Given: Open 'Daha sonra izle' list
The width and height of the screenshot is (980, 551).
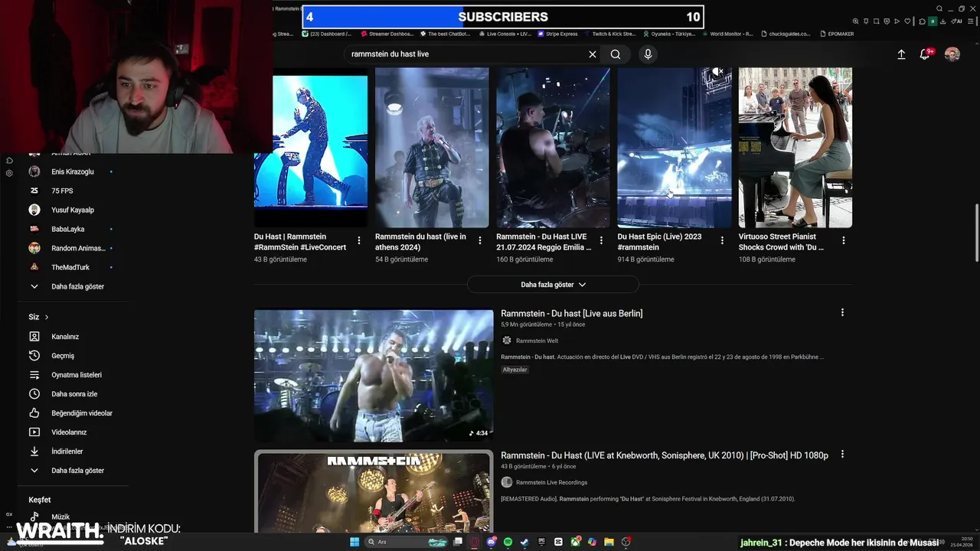Looking at the screenshot, I should pyautogui.click(x=73, y=394).
